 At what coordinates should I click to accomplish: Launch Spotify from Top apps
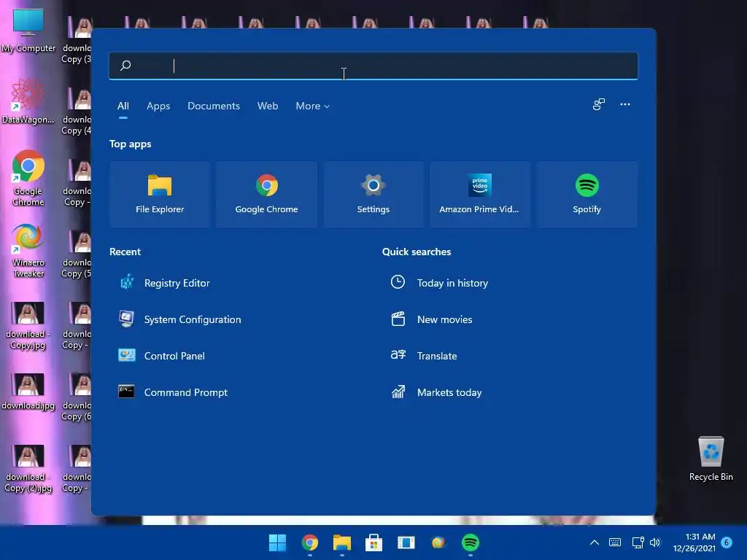point(587,194)
